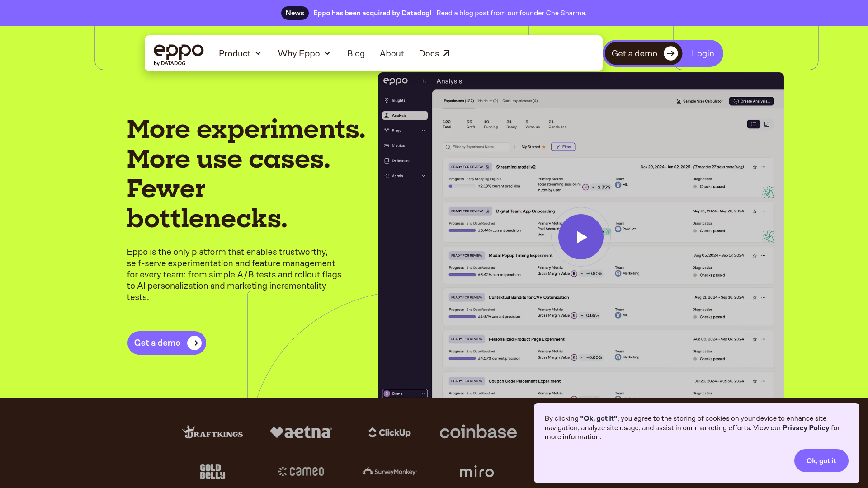Enable the My Starred checkbox
This screenshot has height=488, width=868.
pyautogui.click(x=517, y=147)
